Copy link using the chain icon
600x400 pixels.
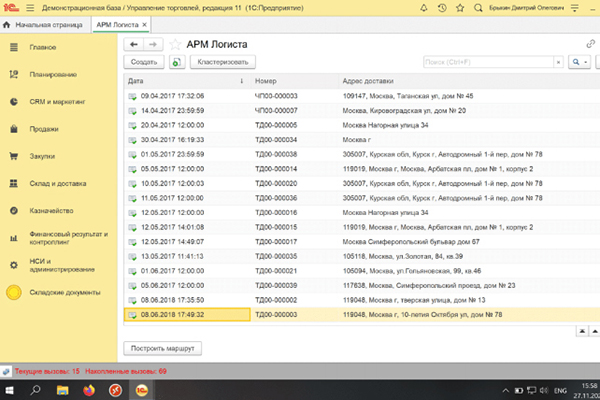point(589,44)
